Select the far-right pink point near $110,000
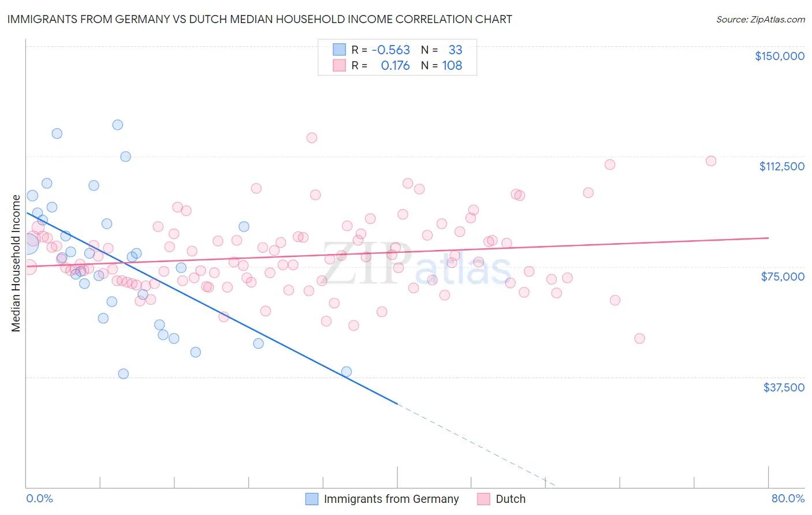This screenshot has width=812, height=515. coord(711,161)
